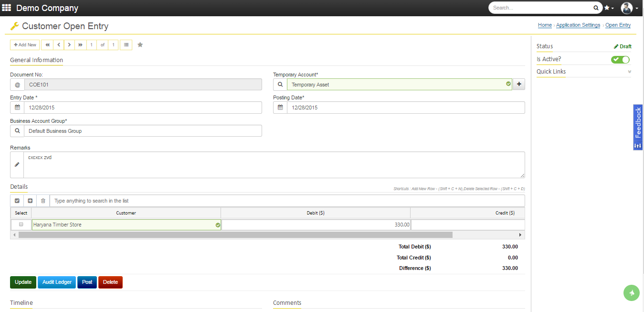Click the Update button
The width and height of the screenshot is (644, 312).
pyautogui.click(x=23, y=282)
